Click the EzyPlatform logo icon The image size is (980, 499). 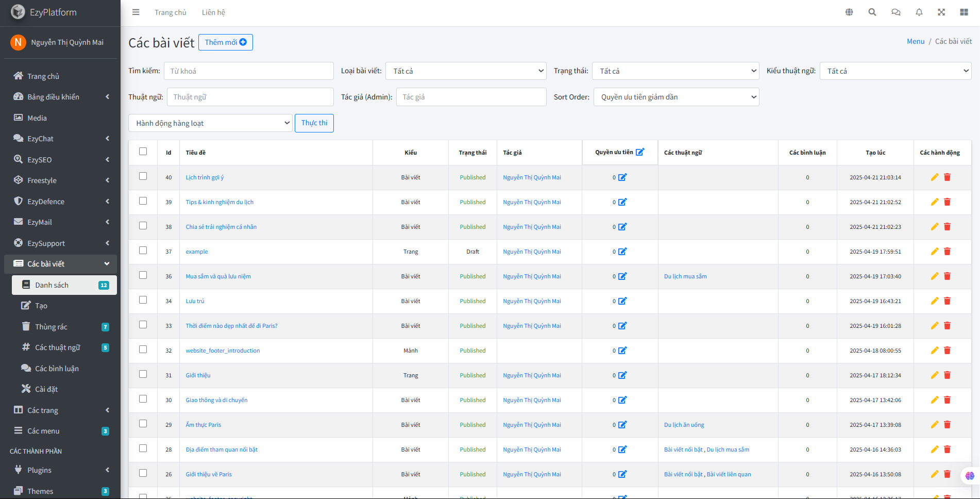coord(18,12)
